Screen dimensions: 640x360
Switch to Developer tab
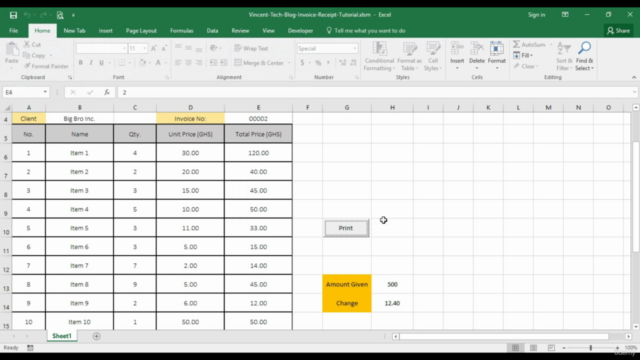click(300, 31)
